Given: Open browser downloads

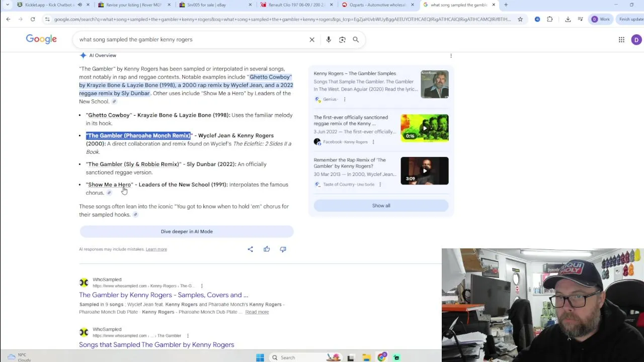Looking at the screenshot, I should [x=568, y=19].
